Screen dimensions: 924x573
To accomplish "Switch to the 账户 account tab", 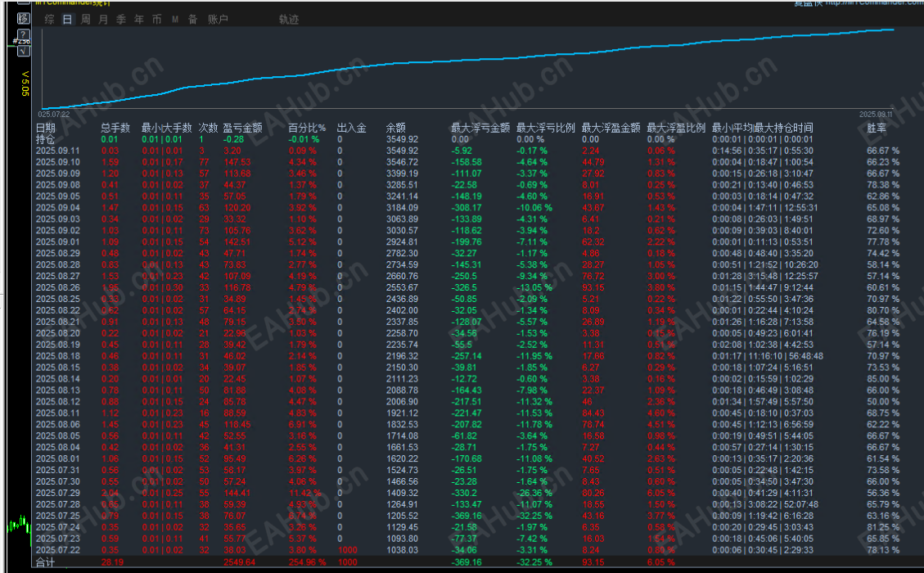I will click(218, 20).
